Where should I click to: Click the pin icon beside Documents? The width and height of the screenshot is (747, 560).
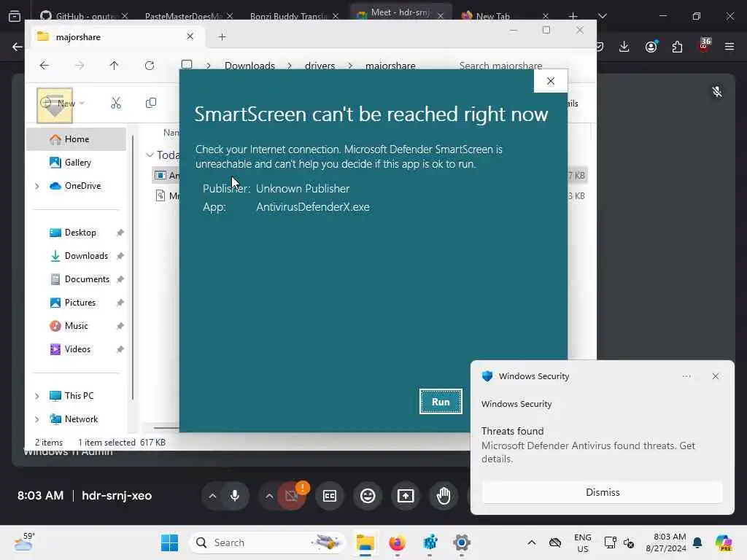tap(120, 279)
